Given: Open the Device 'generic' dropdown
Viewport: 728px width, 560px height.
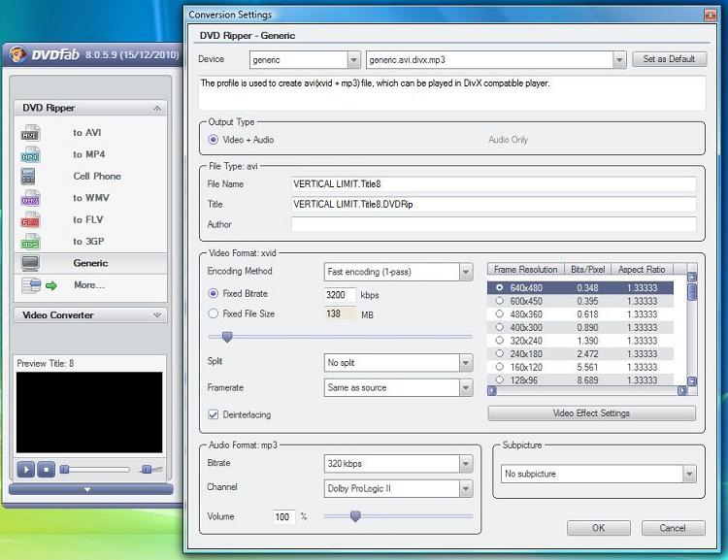Looking at the screenshot, I should click(x=353, y=60).
